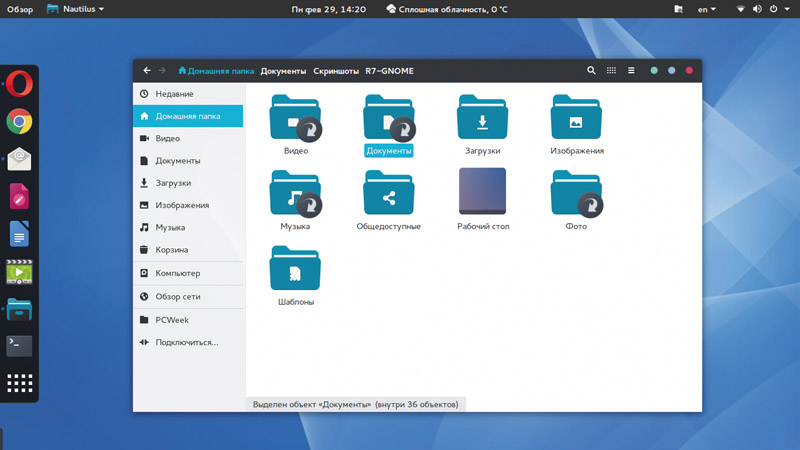Click the Домашняя папка breadcrumb
Image resolution: width=800 pixels, height=450 pixels.
pyautogui.click(x=216, y=71)
